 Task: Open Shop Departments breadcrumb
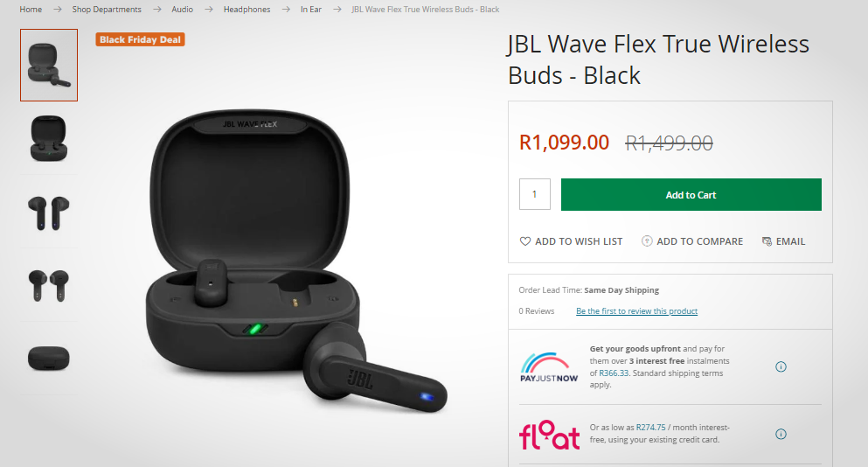click(x=107, y=10)
